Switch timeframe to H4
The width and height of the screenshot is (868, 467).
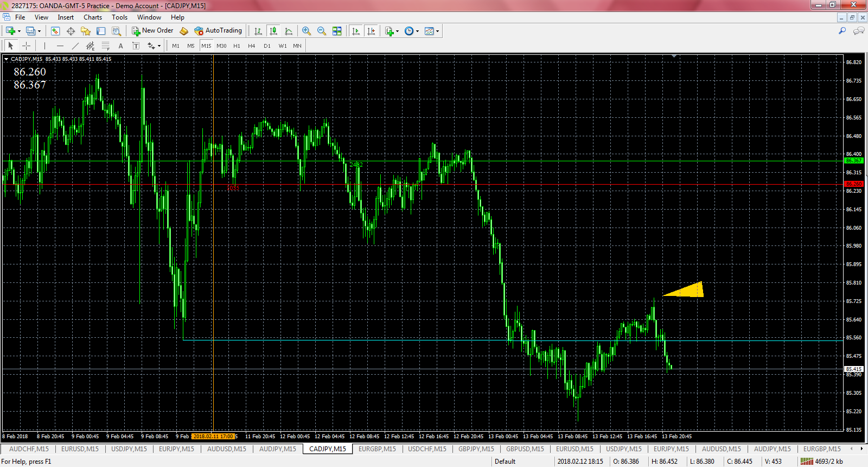tap(252, 46)
